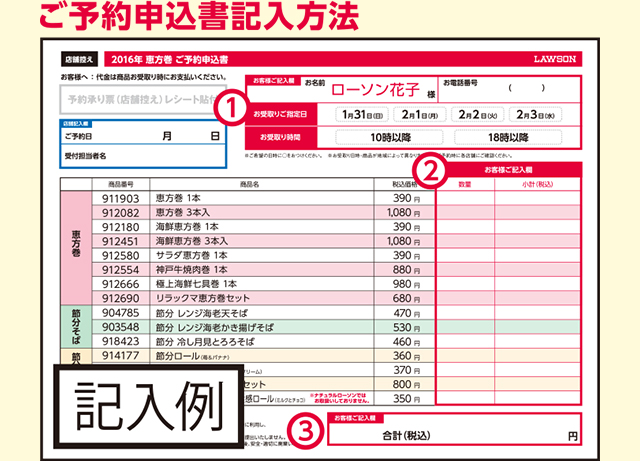The height and width of the screenshot is (461, 640).
Task: Click the 470円 price for レンジ海老天そば
Action: [406, 313]
